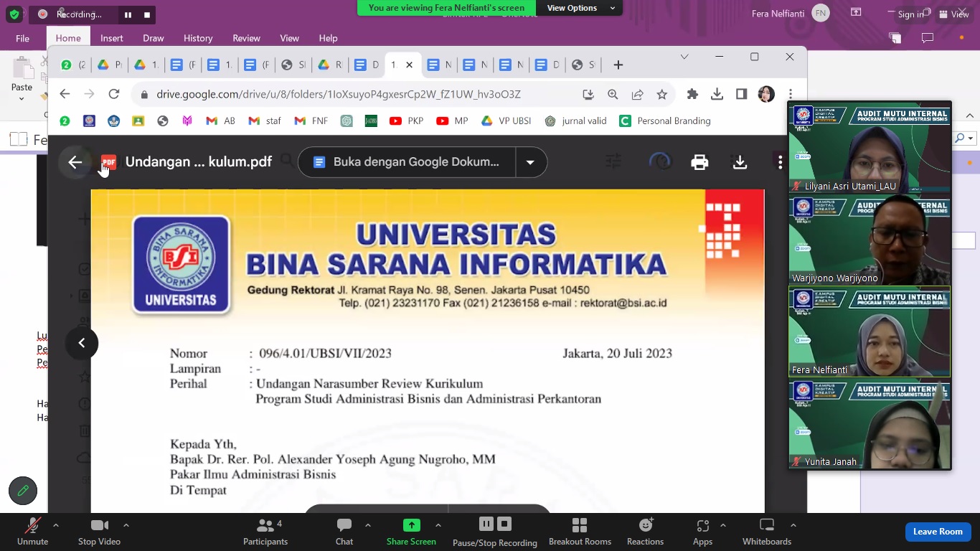Close PDF preview with back arrow
Screen dimensions: 980x551
coord(75,162)
